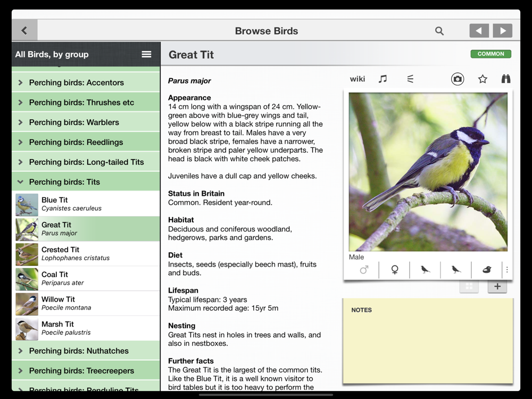Screen dimensions: 532x399
Task: Click the Nesting section heading
Action: point(181,326)
